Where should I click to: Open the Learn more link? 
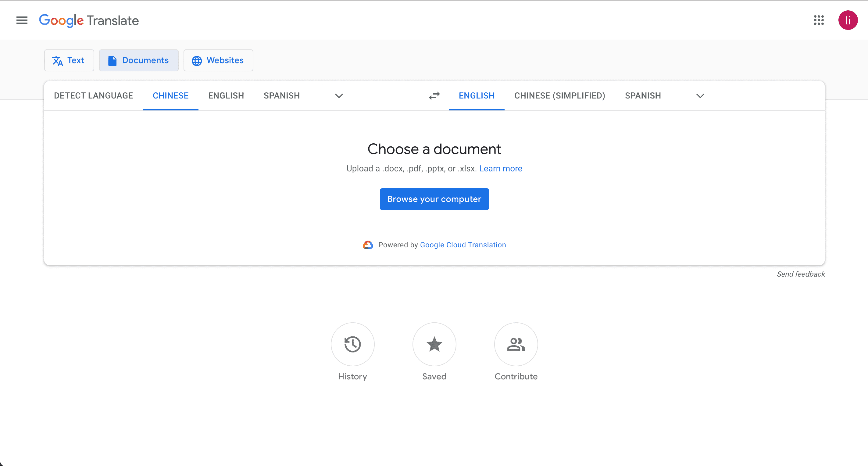pos(501,168)
